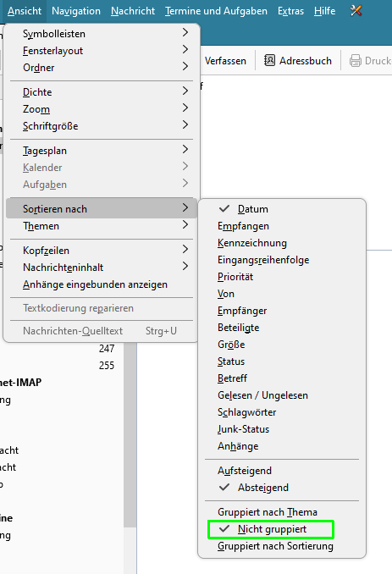Screen dimensions: 392x574
Task: Select Nicht gruppiert option
Action: point(282,529)
